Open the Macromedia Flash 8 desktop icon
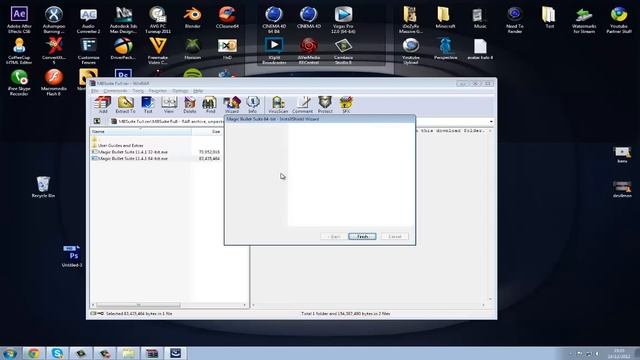The image size is (640, 360). point(53,82)
